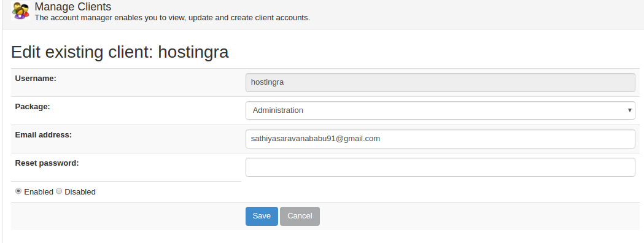Select the Disabled radio button
Viewport: 644px width, 243px height.
click(x=59, y=191)
